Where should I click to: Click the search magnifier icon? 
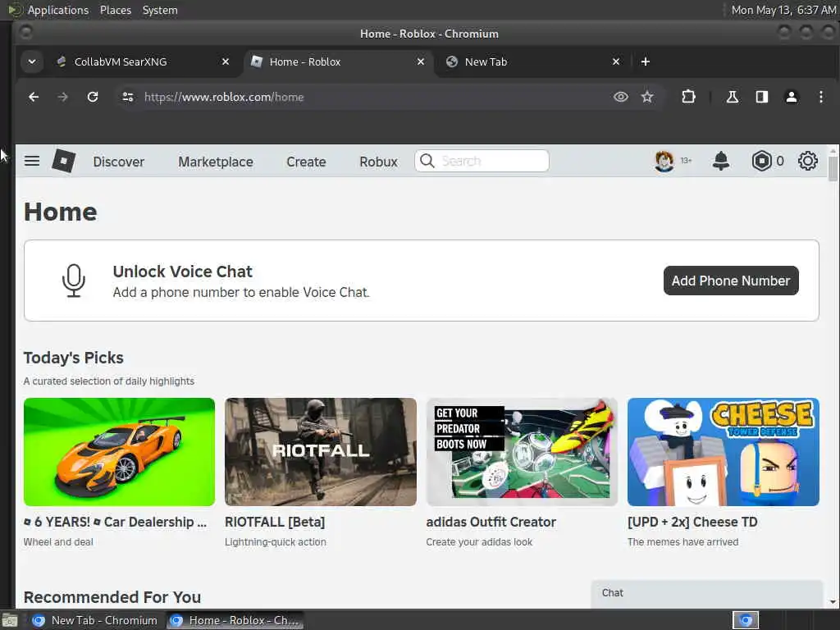click(427, 161)
